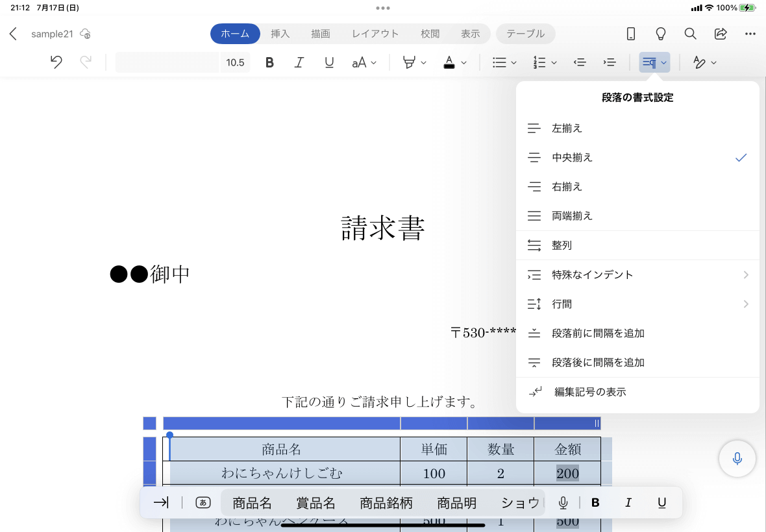Choose suggestion 賞品名
This screenshot has height=532, width=766.
click(315, 503)
